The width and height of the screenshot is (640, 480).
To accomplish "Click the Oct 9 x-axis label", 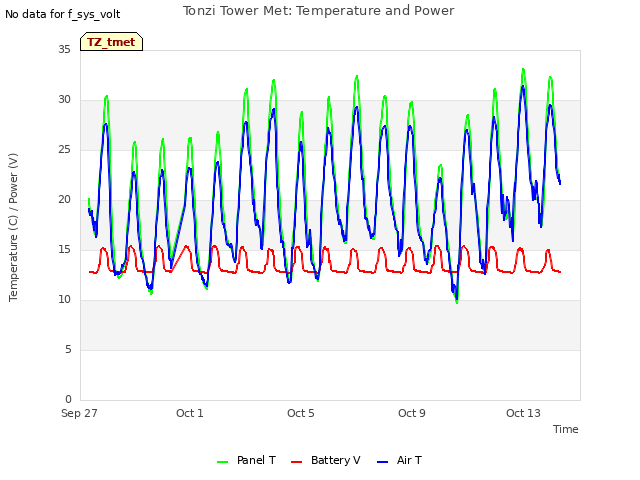I will pyautogui.click(x=411, y=413).
